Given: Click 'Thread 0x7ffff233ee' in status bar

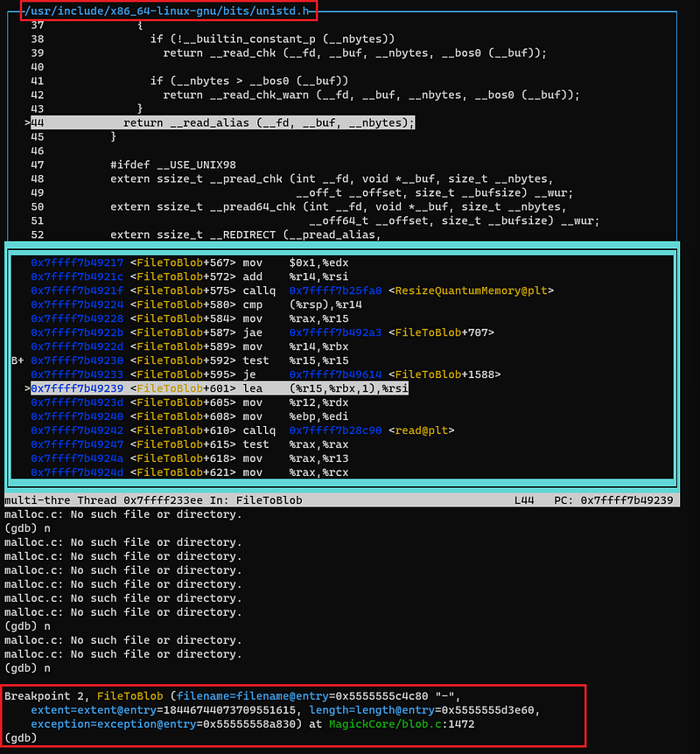Looking at the screenshot, I should (x=140, y=500).
